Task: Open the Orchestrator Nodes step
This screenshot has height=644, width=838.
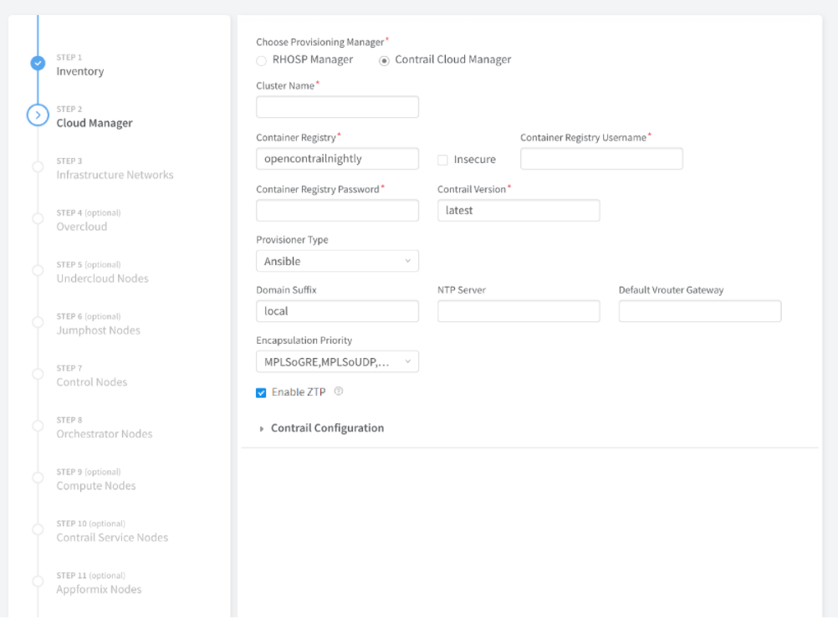Action: (104, 434)
